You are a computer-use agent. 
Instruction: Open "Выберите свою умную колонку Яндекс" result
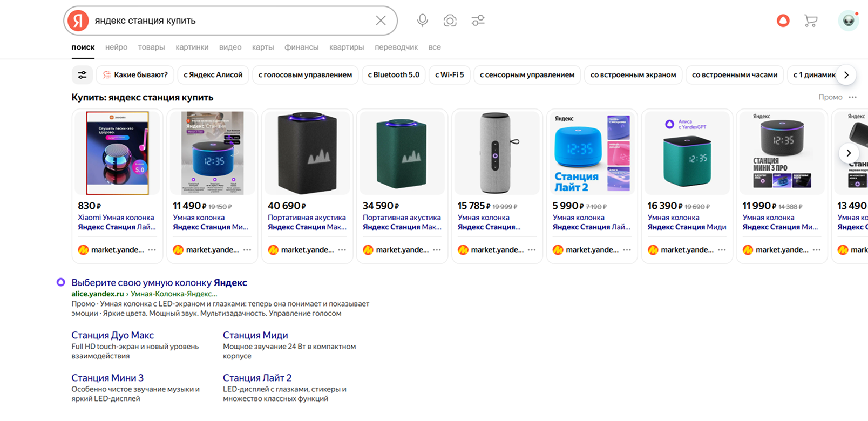pos(159,282)
